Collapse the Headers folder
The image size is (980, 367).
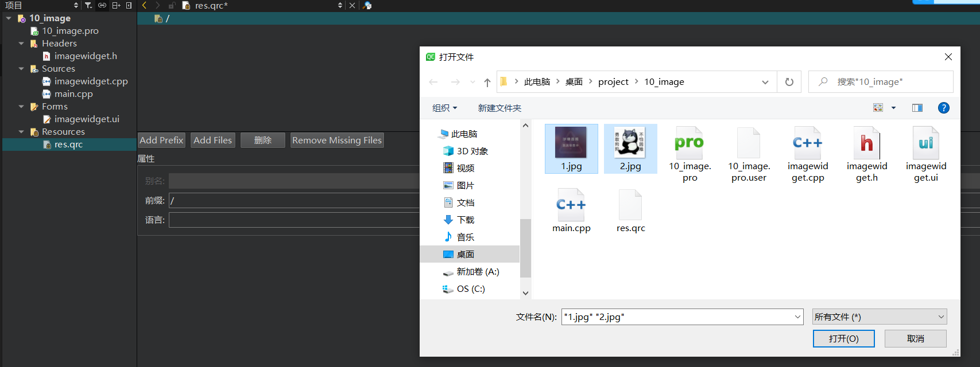pos(21,44)
